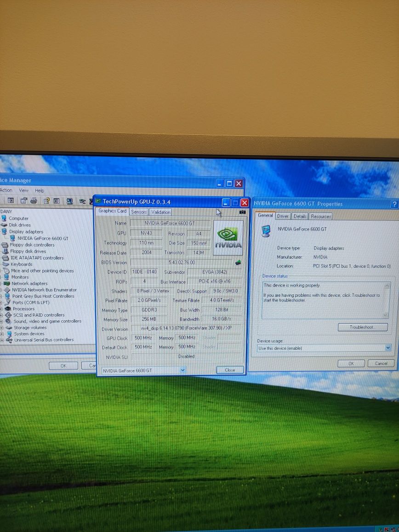Click OK in the GeForce Properties dialog
This screenshot has width=399, height=532.
[x=351, y=364]
